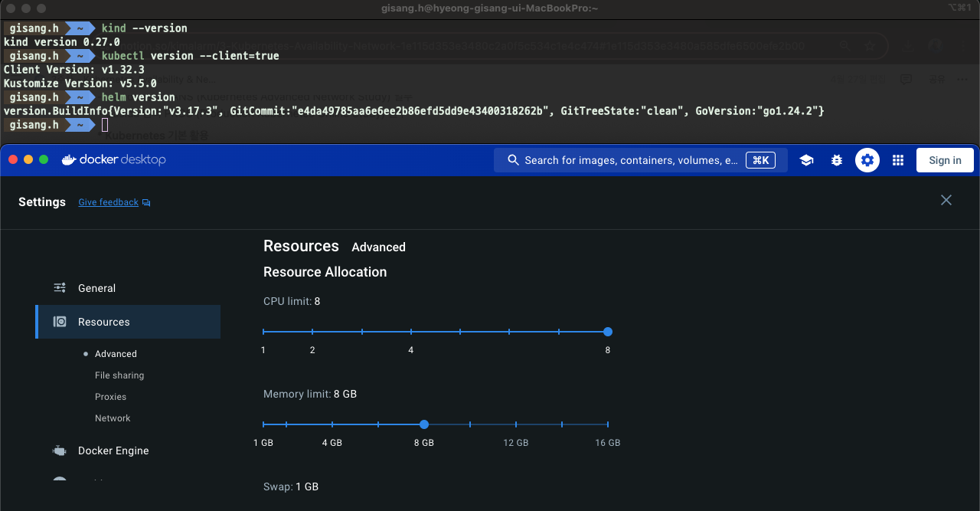Click the CPU limit slider handle
Image resolution: width=980 pixels, height=511 pixels.
pyautogui.click(x=608, y=332)
